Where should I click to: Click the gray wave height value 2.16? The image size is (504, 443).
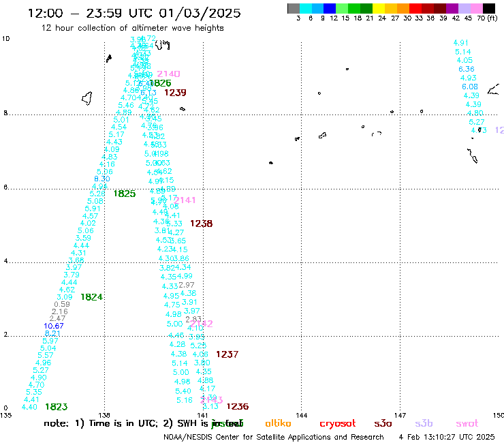click(x=60, y=311)
